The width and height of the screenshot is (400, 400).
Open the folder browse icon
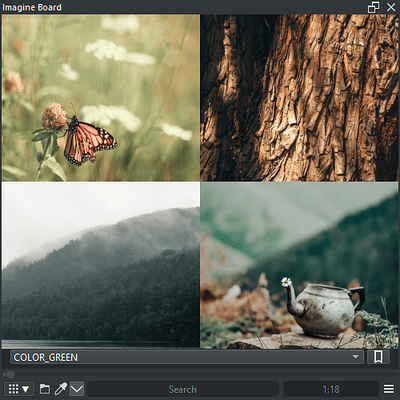click(x=45, y=389)
